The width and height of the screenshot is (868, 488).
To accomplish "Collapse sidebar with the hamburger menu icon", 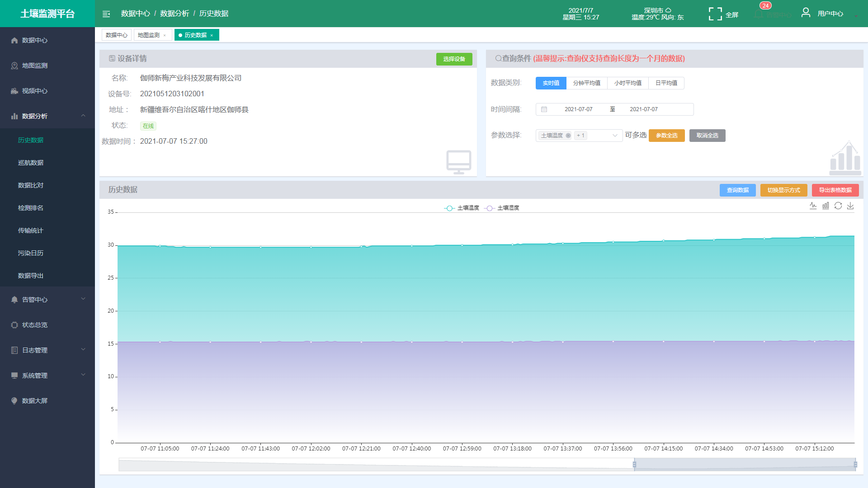I will (x=106, y=14).
